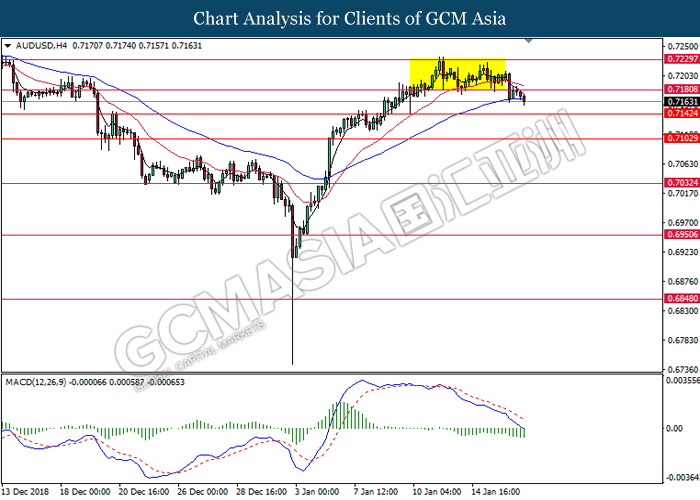
Task: Select the 0.003556 MACD scale value
Action: (x=681, y=381)
